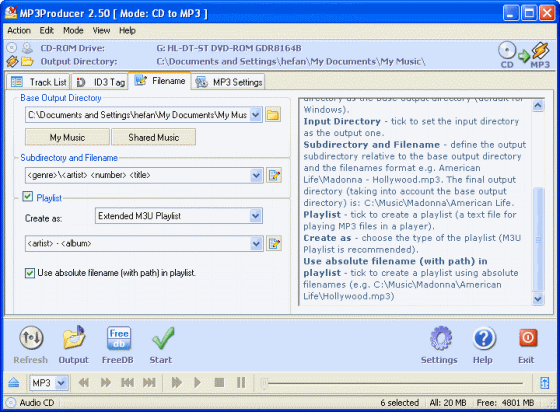Click the green Start checkmark

(163, 338)
